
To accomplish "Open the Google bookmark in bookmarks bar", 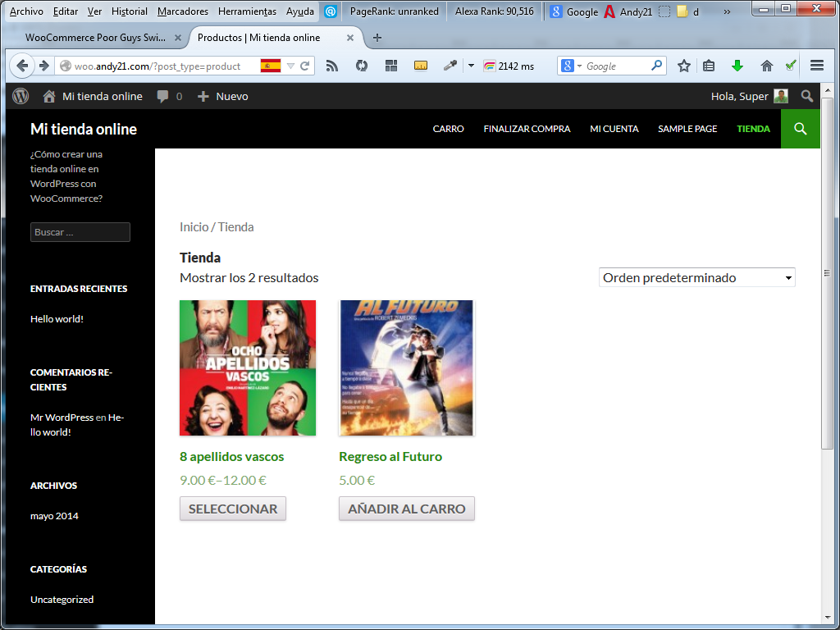I will (x=573, y=11).
